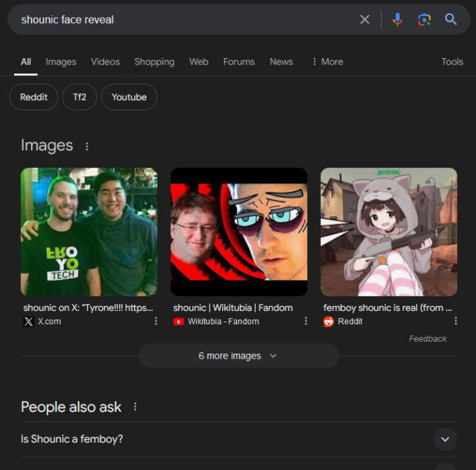Image resolution: width=476 pixels, height=470 pixels.
Task: Open Google Lens image search
Action: tap(424, 20)
